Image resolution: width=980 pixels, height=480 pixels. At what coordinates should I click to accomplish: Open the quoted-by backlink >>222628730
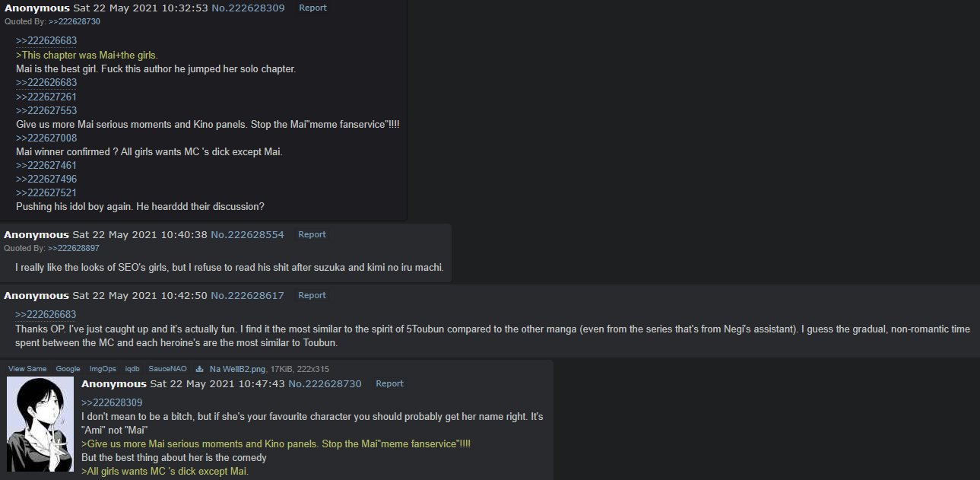tap(75, 21)
